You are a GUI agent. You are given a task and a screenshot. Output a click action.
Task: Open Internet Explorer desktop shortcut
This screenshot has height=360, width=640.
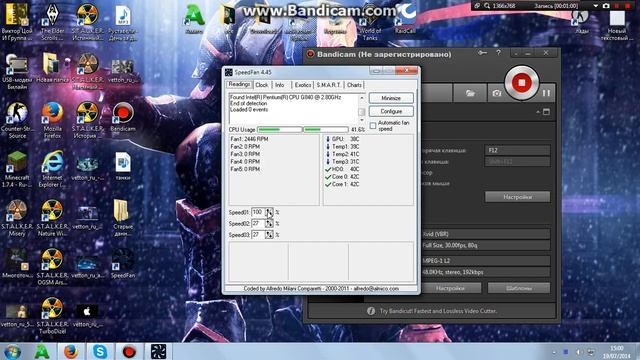coord(52,169)
